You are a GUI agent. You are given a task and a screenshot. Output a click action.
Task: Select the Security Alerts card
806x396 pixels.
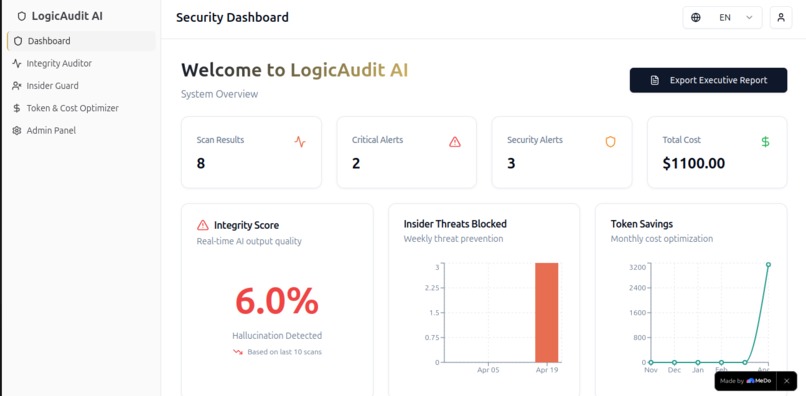(562, 152)
